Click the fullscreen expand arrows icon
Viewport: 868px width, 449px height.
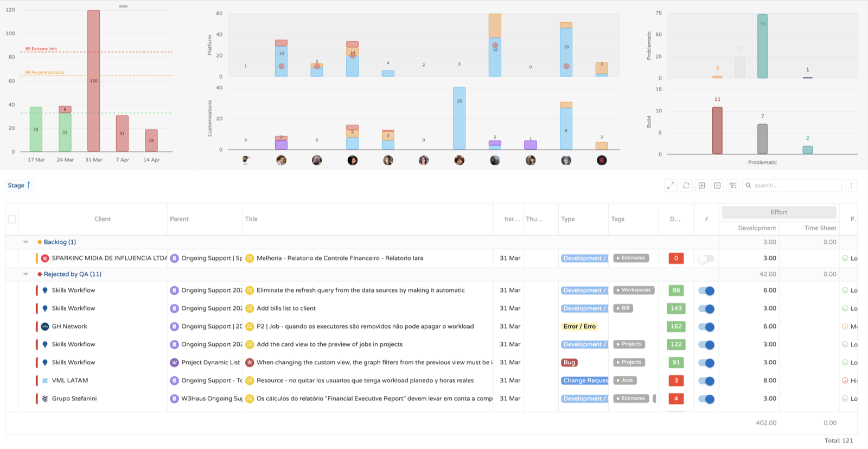click(x=671, y=186)
